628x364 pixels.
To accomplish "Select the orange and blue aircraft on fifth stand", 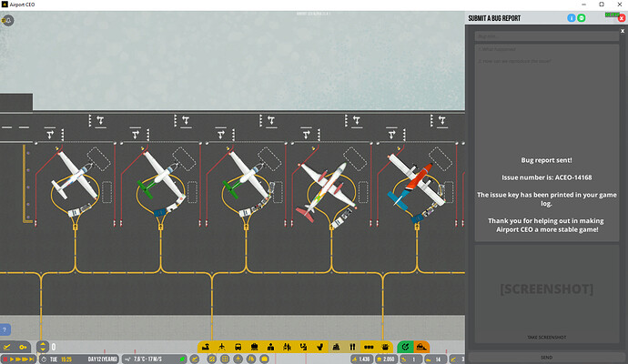I will [416, 182].
